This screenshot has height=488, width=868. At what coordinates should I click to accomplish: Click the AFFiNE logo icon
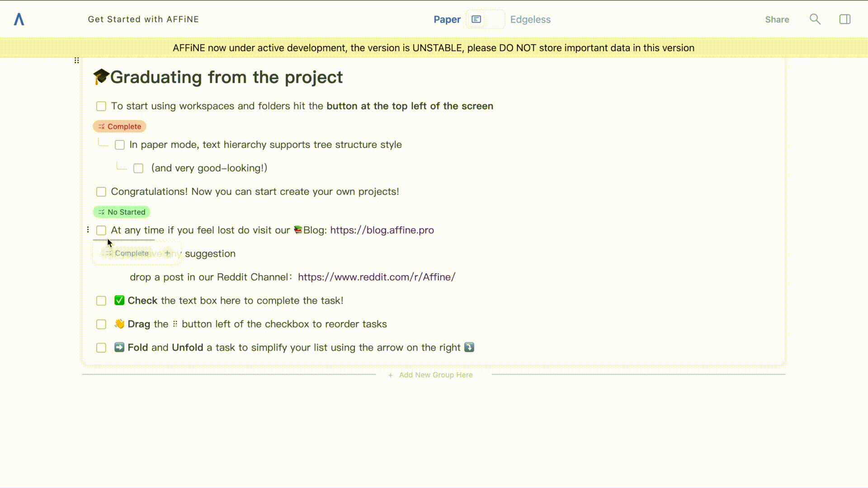pyautogui.click(x=19, y=19)
